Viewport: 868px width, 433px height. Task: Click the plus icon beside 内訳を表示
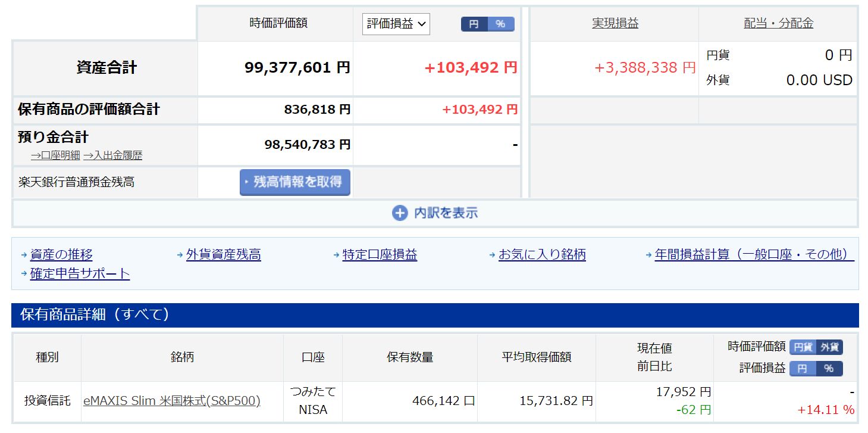click(x=399, y=213)
